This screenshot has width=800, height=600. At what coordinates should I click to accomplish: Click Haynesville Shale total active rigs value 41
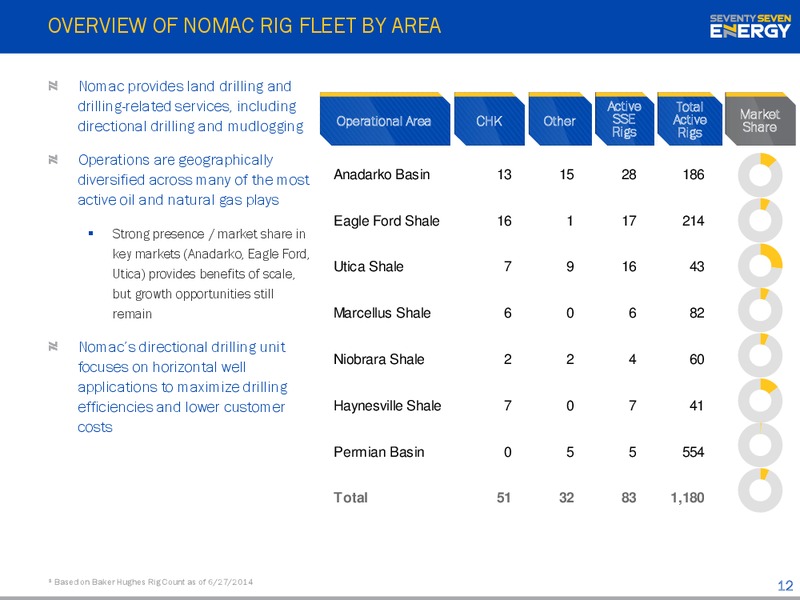coord(696,406)
